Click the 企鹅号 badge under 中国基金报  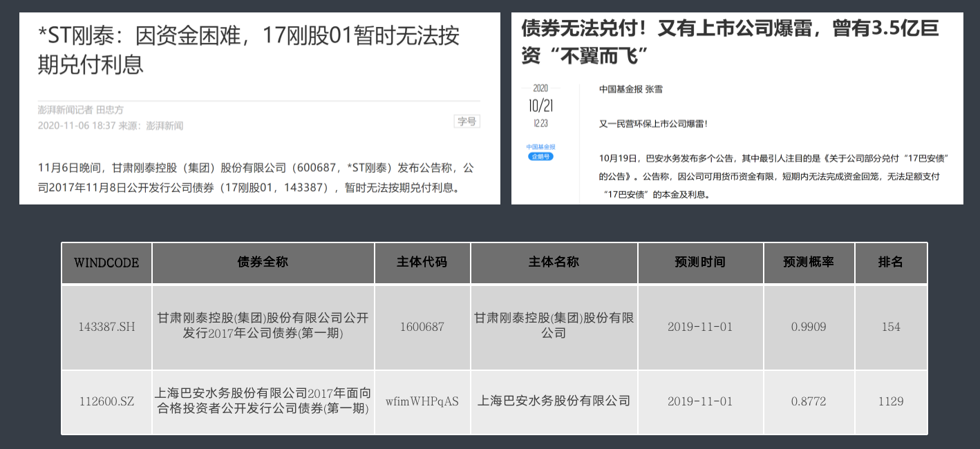click(540, 156)
